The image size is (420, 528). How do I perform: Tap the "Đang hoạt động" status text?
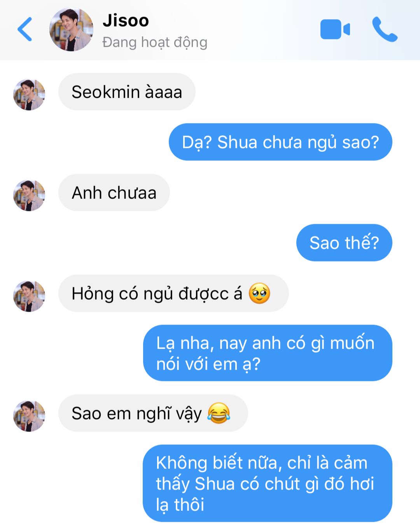[x=155, y=42]
